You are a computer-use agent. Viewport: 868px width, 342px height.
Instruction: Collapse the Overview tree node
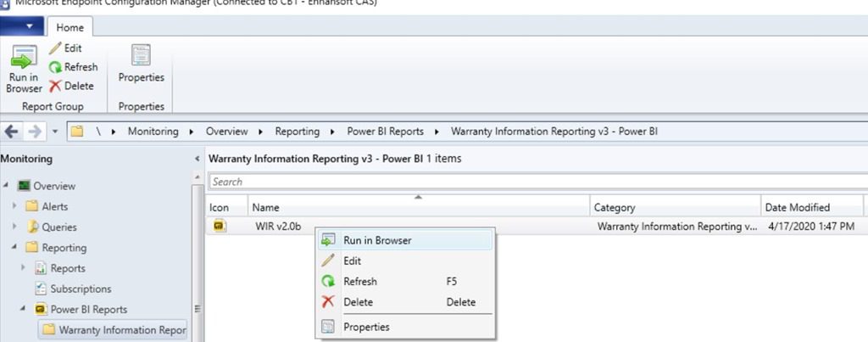pos(7,186)
